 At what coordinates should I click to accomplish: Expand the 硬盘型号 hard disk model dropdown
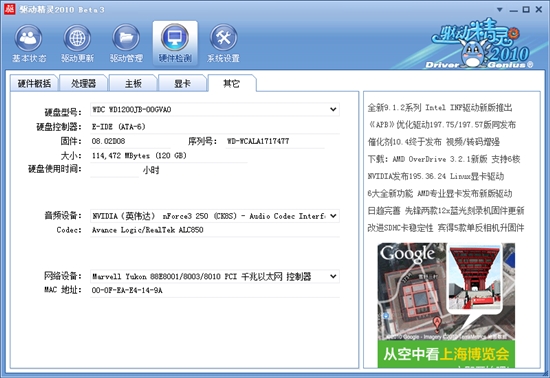pos(333,109)
